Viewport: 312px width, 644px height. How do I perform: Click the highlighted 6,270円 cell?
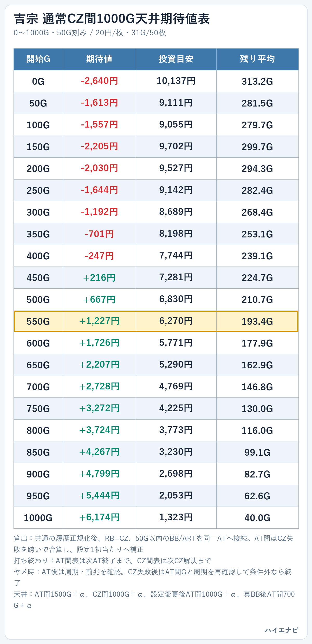tap(176, 321)
